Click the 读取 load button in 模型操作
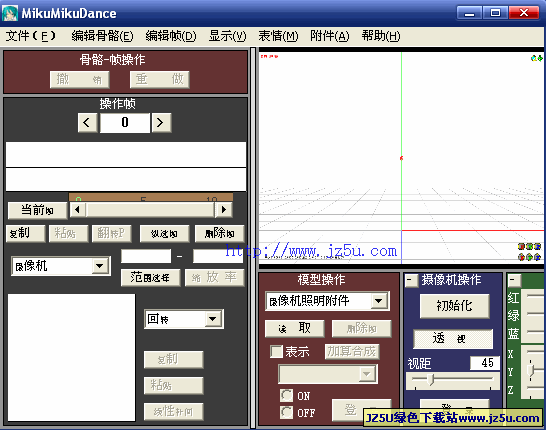This screenshot has height=430, width=546. [x=295, y=328]
